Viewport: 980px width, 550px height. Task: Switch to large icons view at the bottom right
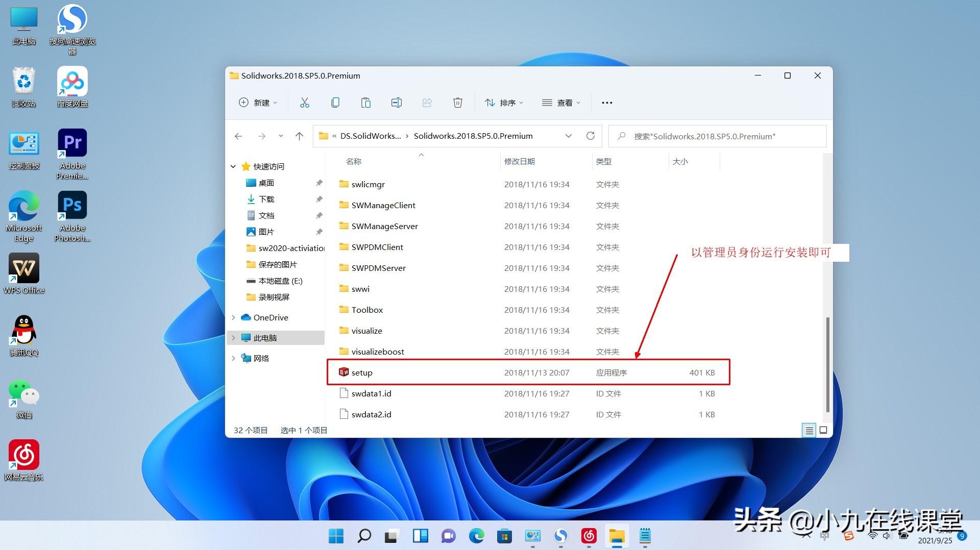pos(823,430)
